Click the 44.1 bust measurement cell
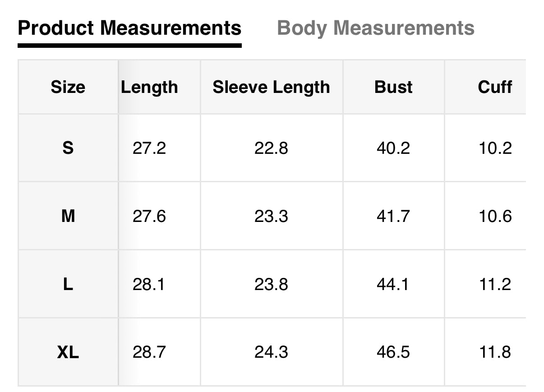544x392 pixels. coord(393,284)
